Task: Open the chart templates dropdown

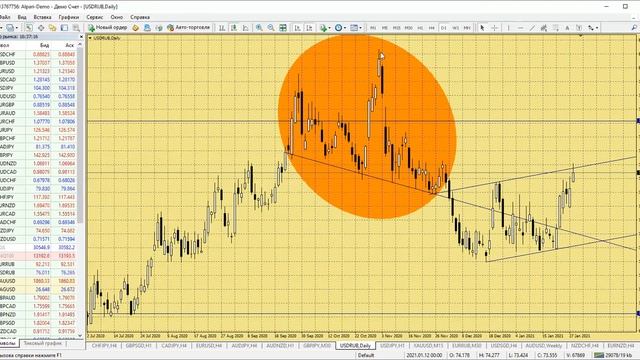Action: [356, 28]
